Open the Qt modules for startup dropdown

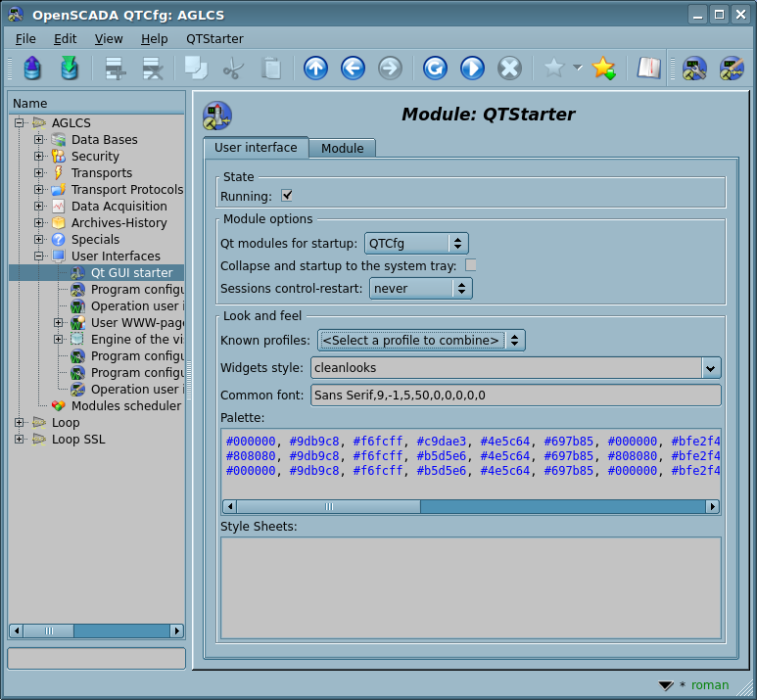coord(415,243)
